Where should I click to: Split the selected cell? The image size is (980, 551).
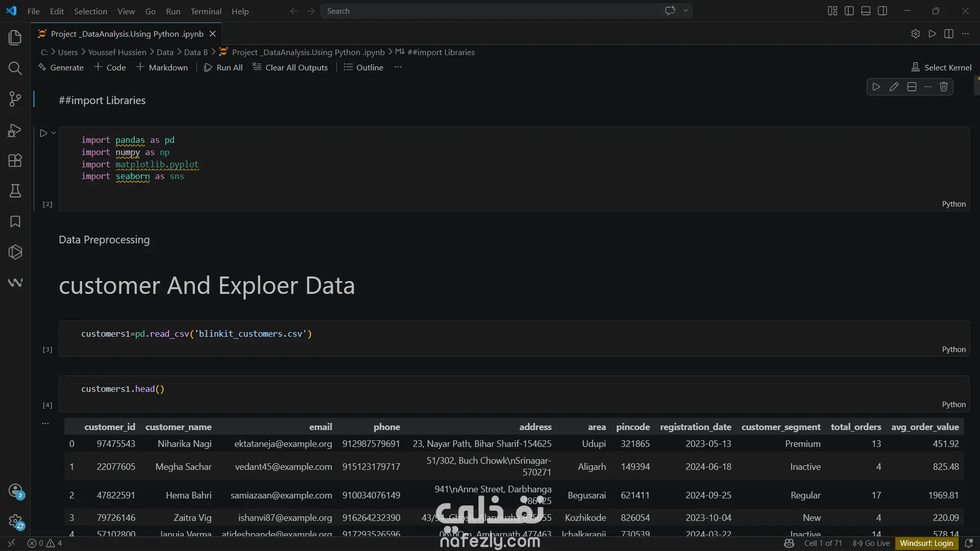(912, 87)
